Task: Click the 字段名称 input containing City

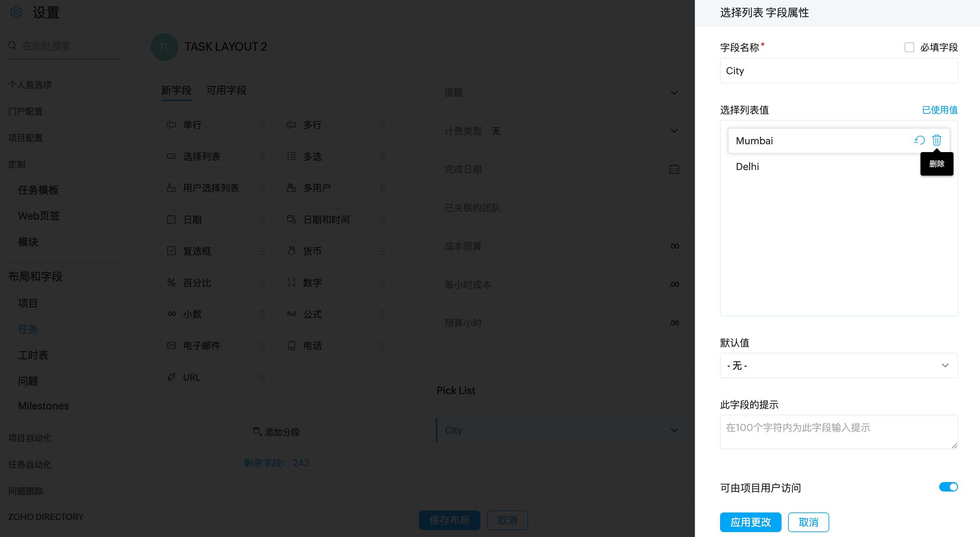Action: coord(838,71)
